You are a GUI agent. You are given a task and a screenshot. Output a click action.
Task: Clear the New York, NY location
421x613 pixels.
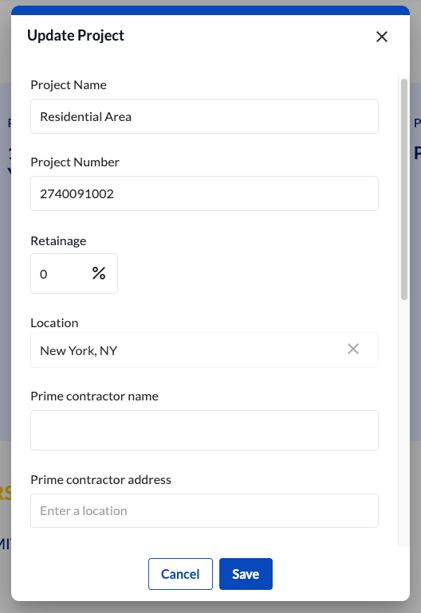click(353, 349)
